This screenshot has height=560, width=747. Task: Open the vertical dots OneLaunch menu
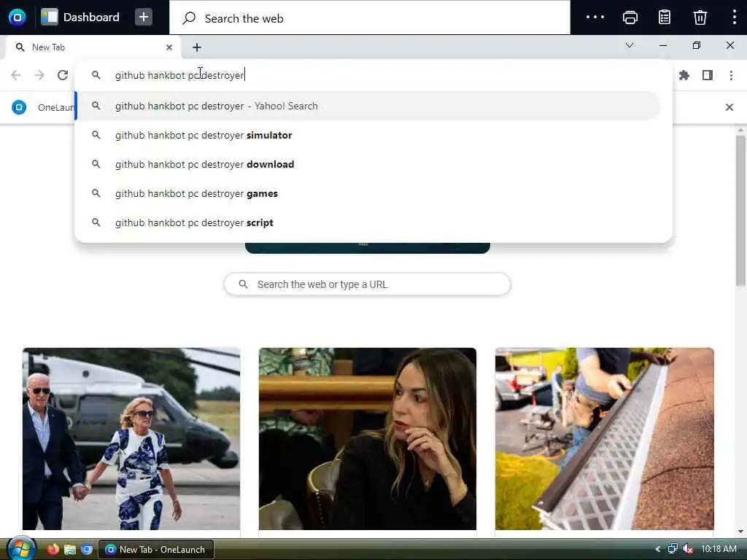click(734, 17)
